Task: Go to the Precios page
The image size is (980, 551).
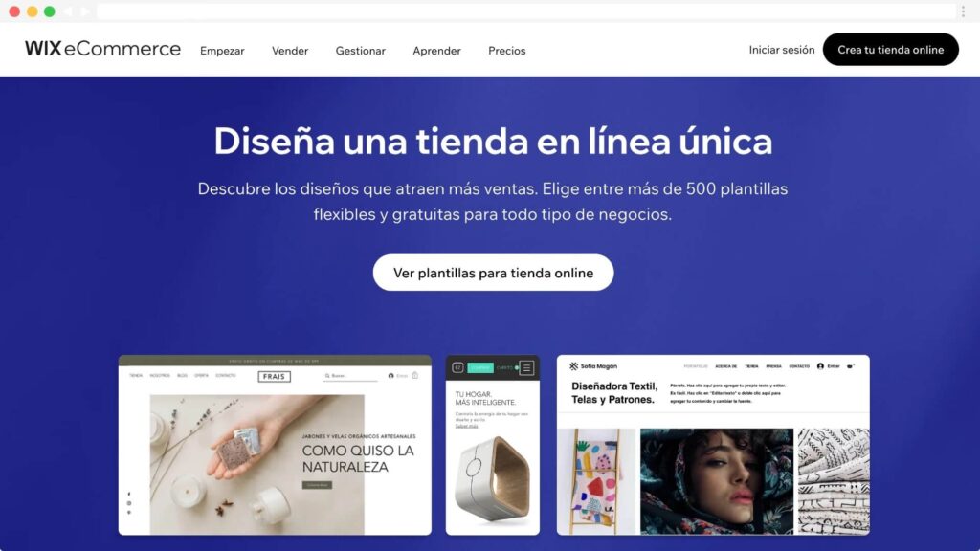Action: tap(507, 51)
